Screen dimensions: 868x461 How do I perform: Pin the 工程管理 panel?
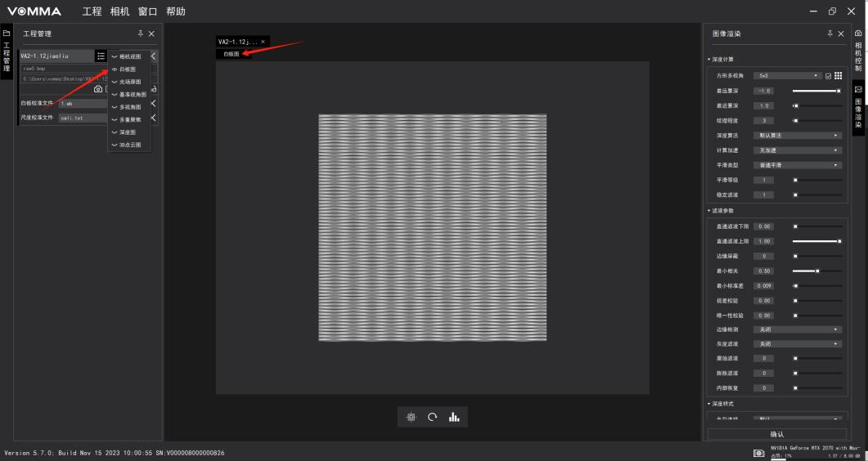pos(141,34)
